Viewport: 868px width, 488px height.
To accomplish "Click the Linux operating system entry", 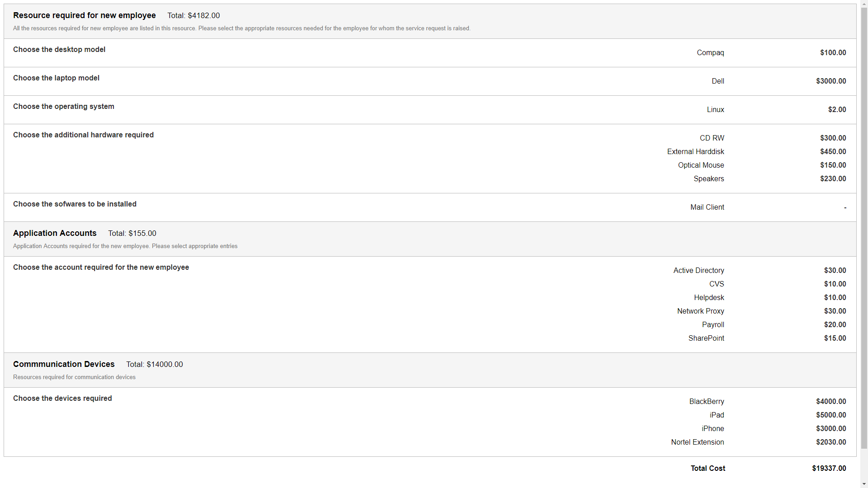I will [715, 110].
